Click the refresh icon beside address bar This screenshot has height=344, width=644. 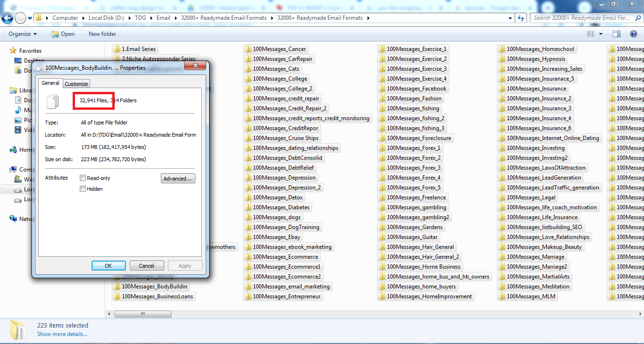pos(521,18)
